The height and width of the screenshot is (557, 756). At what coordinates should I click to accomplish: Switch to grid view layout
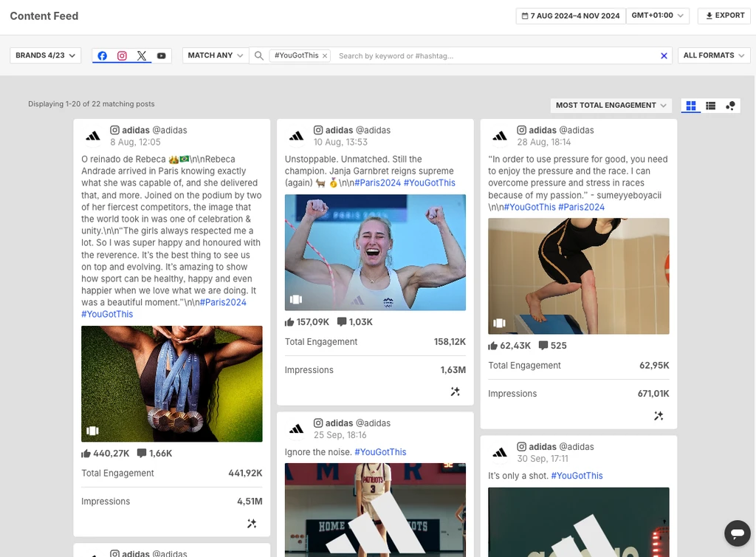click(x=691, y=106)
